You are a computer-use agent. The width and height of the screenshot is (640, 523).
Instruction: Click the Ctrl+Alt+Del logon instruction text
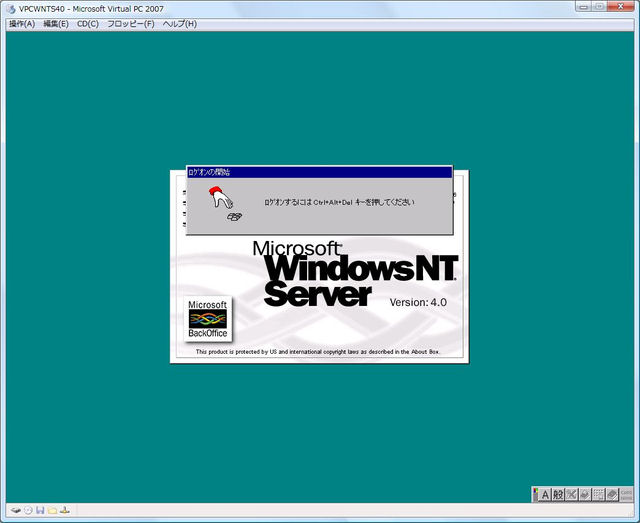click(x=339, y=202)
